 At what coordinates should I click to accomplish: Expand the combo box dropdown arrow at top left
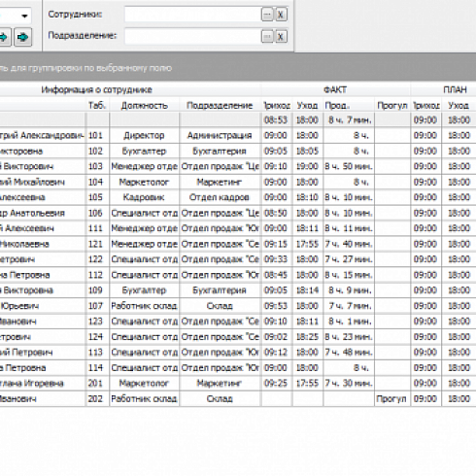click(24, 16)
